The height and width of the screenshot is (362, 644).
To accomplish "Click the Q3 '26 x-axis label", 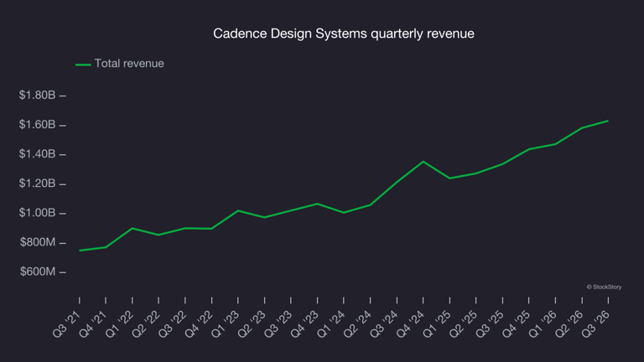I will click(x=595, y=324).
